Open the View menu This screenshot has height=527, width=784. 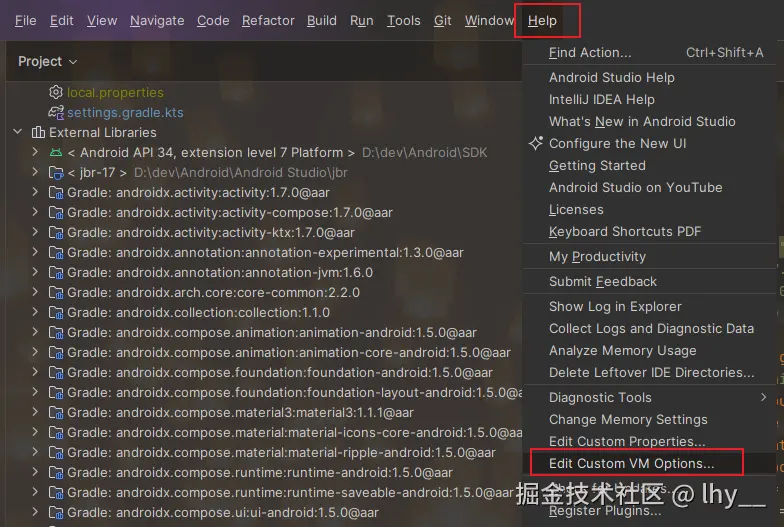[102, 20]
